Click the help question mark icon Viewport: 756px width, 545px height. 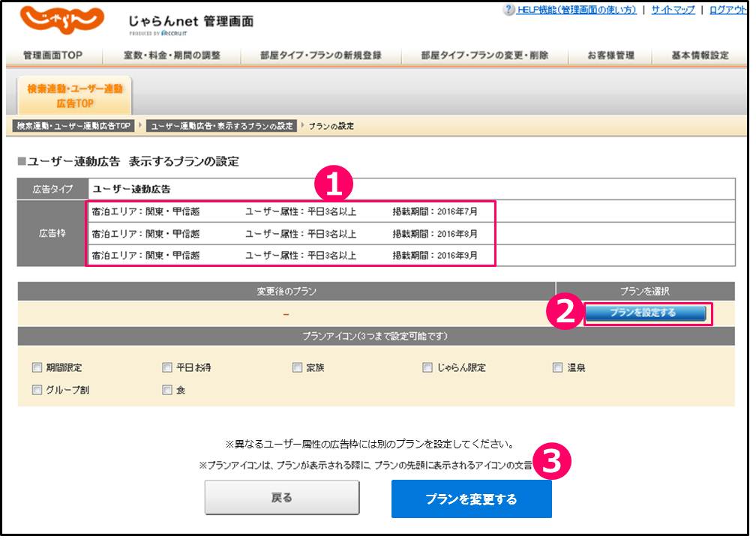509,10
